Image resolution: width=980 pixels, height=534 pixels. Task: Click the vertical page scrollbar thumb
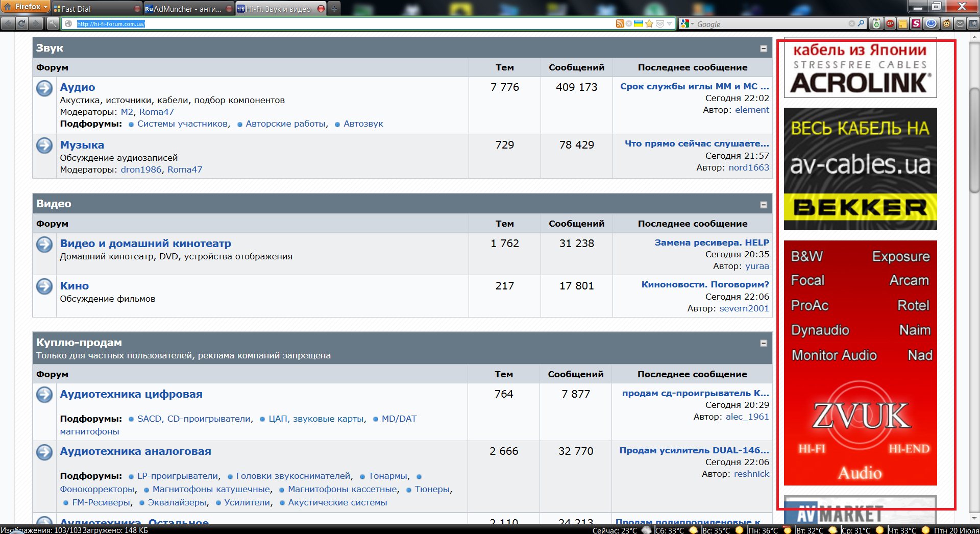coord(974,140)
